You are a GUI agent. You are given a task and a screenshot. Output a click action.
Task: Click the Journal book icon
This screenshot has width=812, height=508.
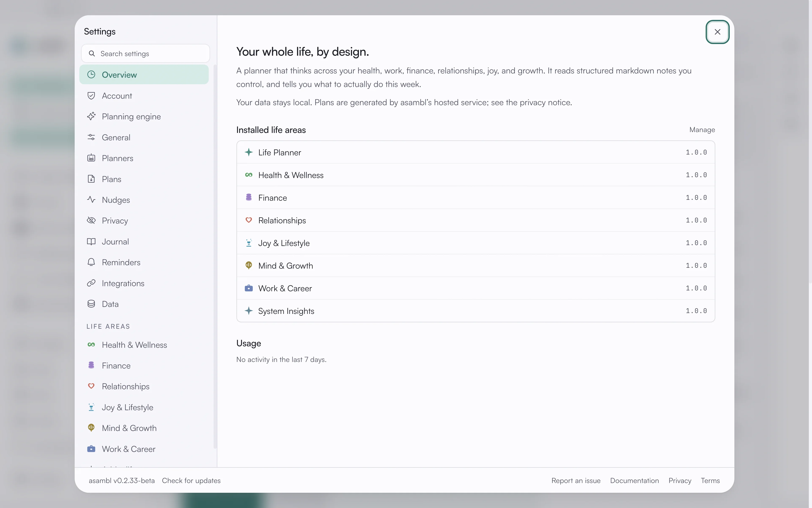tap(91, 241)
